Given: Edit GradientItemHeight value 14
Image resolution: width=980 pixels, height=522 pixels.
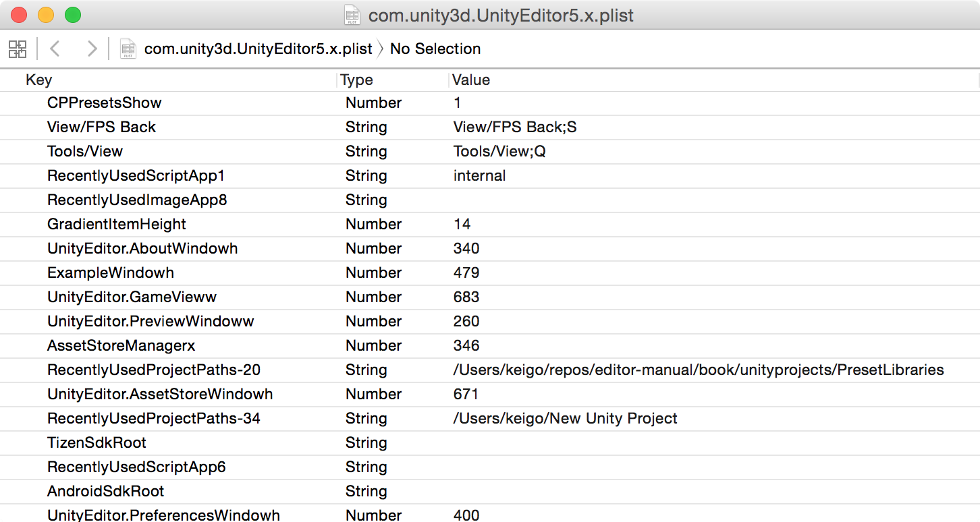Looking at the screenshot, I should click(462, 224).
